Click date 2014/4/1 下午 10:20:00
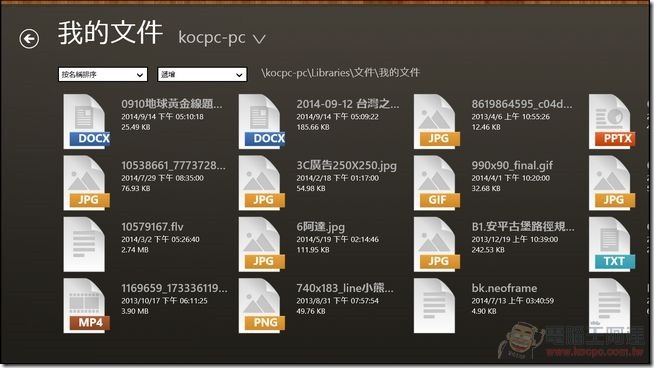Viewport: 654px width, 368px height. 511,178
